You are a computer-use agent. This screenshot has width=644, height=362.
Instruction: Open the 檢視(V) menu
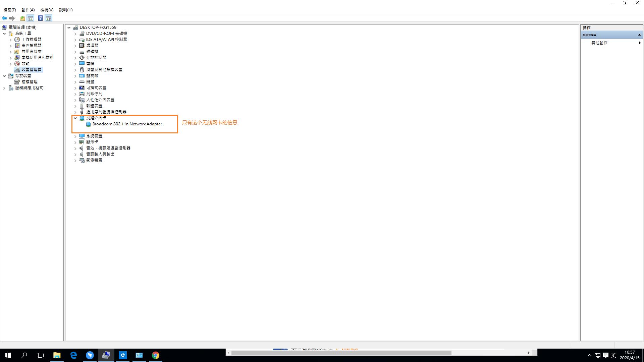47,10
